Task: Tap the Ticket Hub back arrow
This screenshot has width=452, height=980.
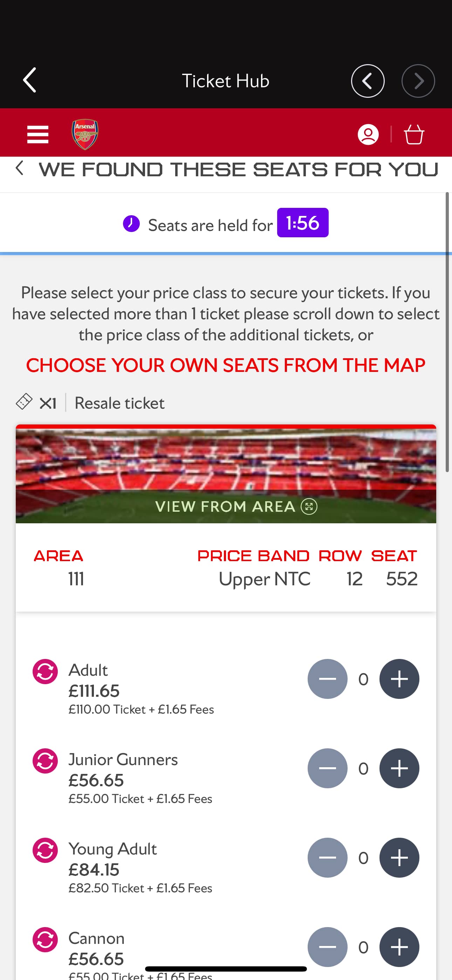Action: [x=30, y=80]
